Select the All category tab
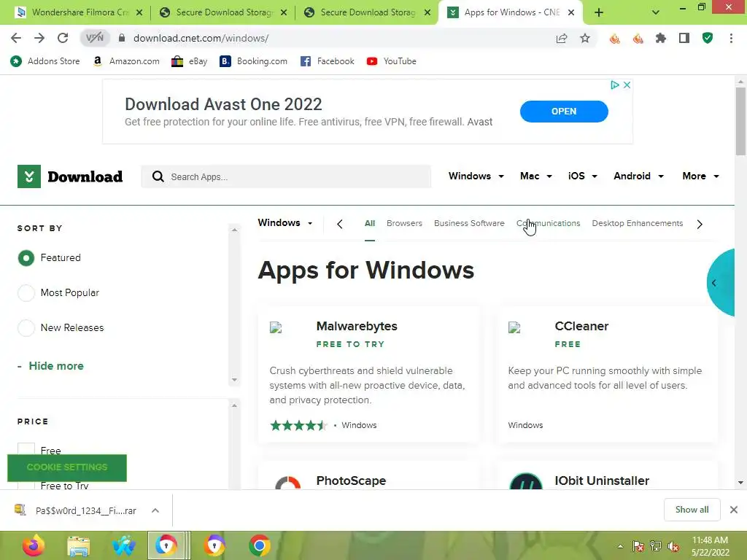This screenshot has width=747, height=560. click(x=370, y=223)
